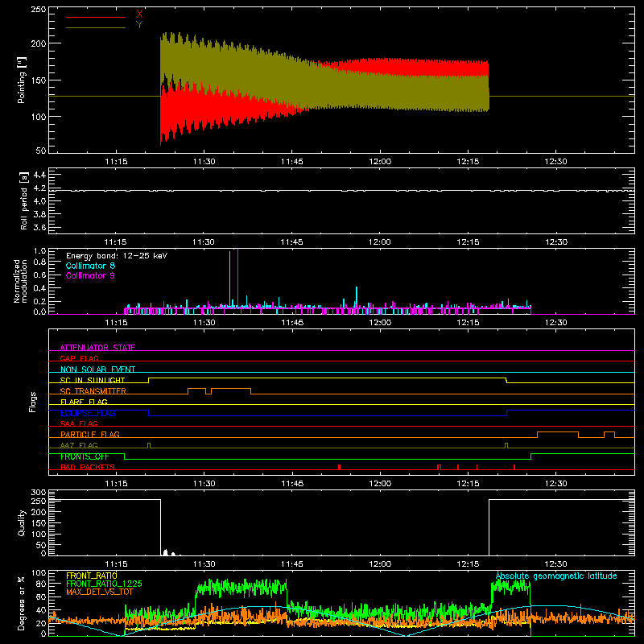Click the SC_IN_SUNLIGHT flag label
This screenshot has width=644, height=644.
(x=93, y=380)
